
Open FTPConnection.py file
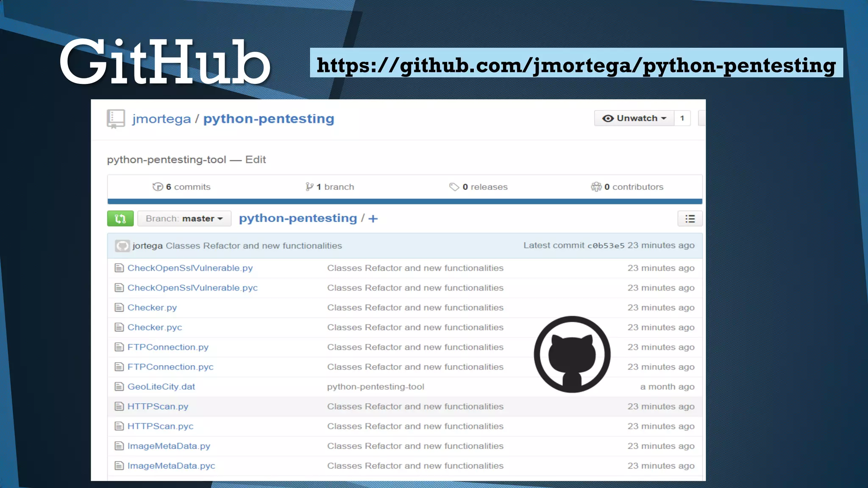(x=168, y=347)
